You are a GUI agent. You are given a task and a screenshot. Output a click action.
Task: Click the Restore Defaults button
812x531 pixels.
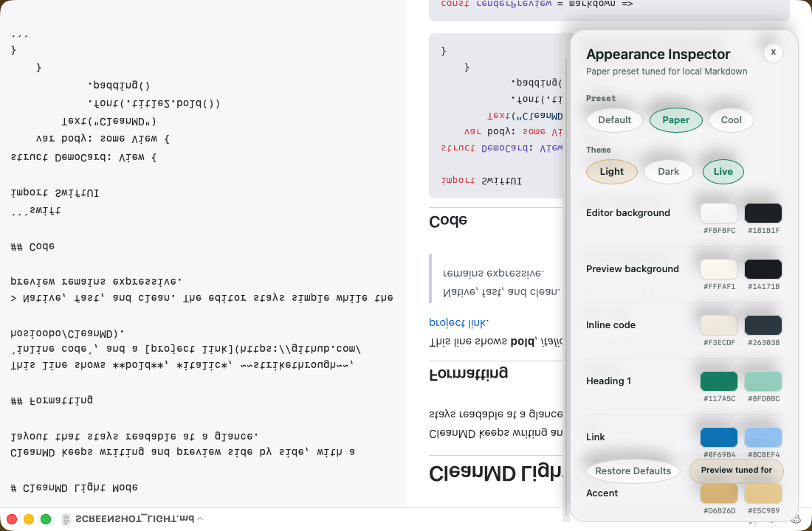pyautogui.click(x=633, y=471)
